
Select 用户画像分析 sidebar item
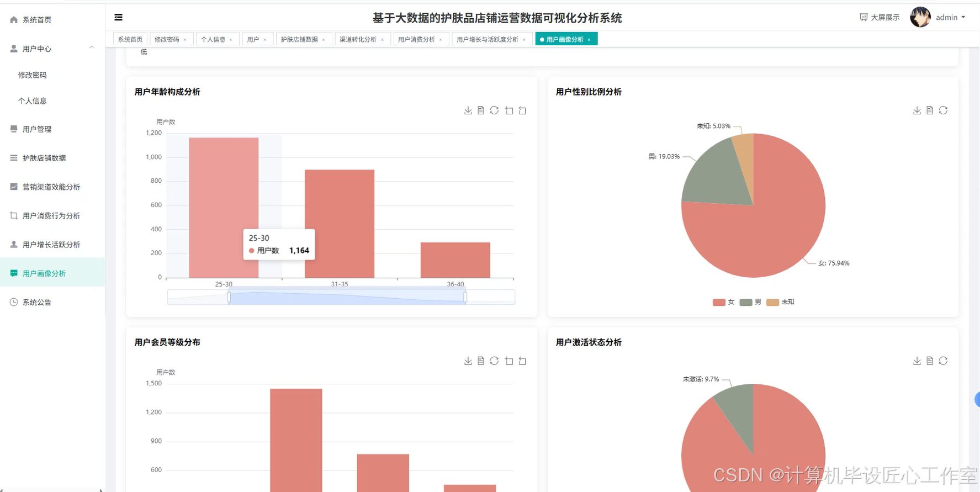[52, 273]
